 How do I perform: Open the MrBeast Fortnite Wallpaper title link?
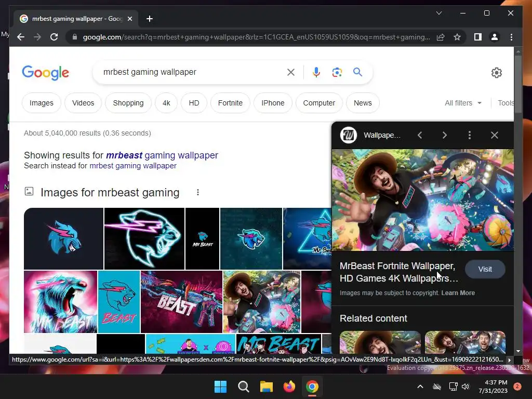click(x=399, y=272)
